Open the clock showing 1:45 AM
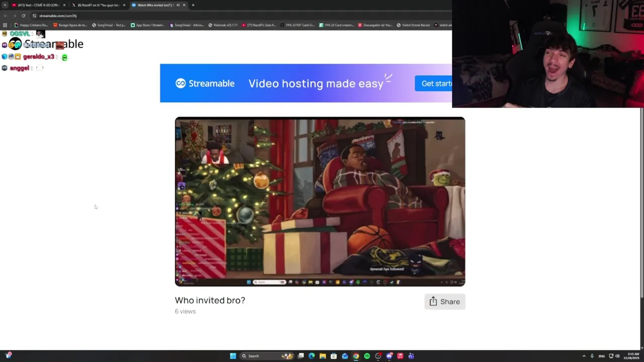 pyautogui.click(x=632, y=356)
